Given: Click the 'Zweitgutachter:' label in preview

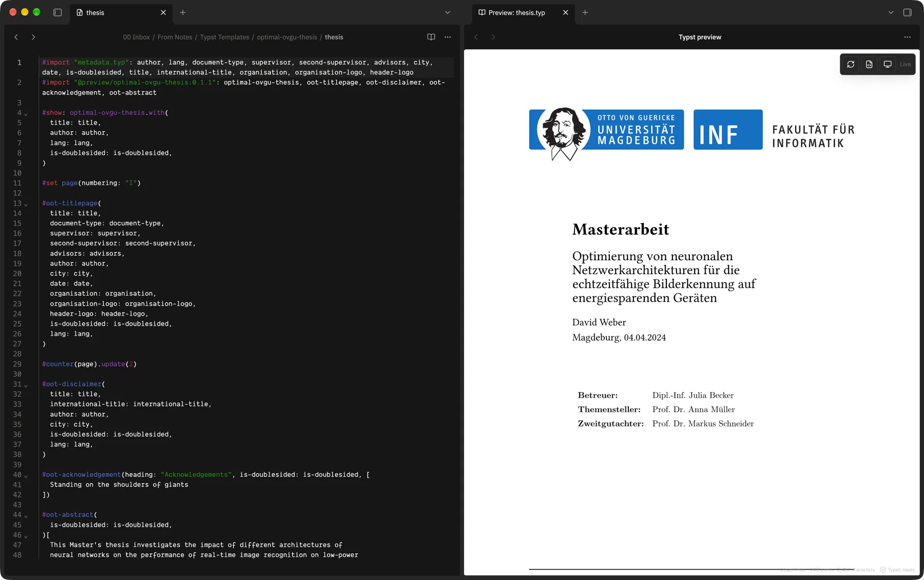Looking at the screenshot, I should coord(611,424).
